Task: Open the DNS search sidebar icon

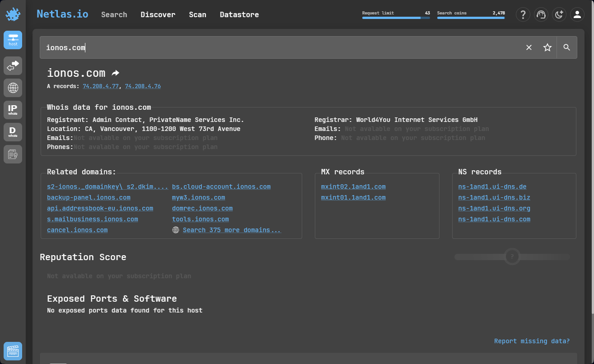Action: click(13, 88)
